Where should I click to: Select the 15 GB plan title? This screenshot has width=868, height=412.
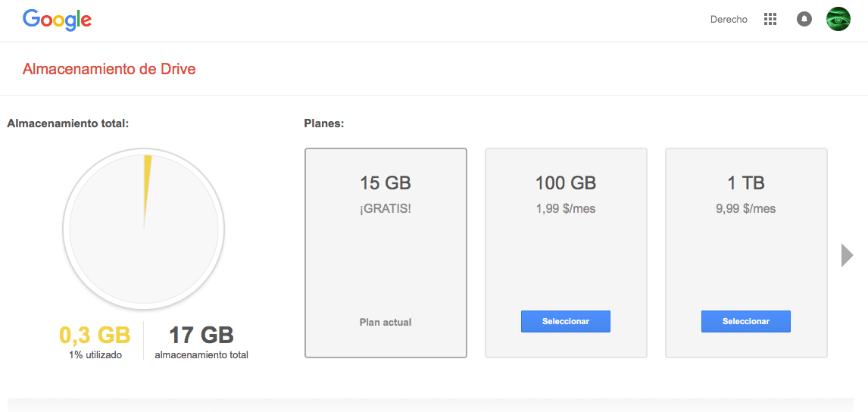click(x=386, y=183)
